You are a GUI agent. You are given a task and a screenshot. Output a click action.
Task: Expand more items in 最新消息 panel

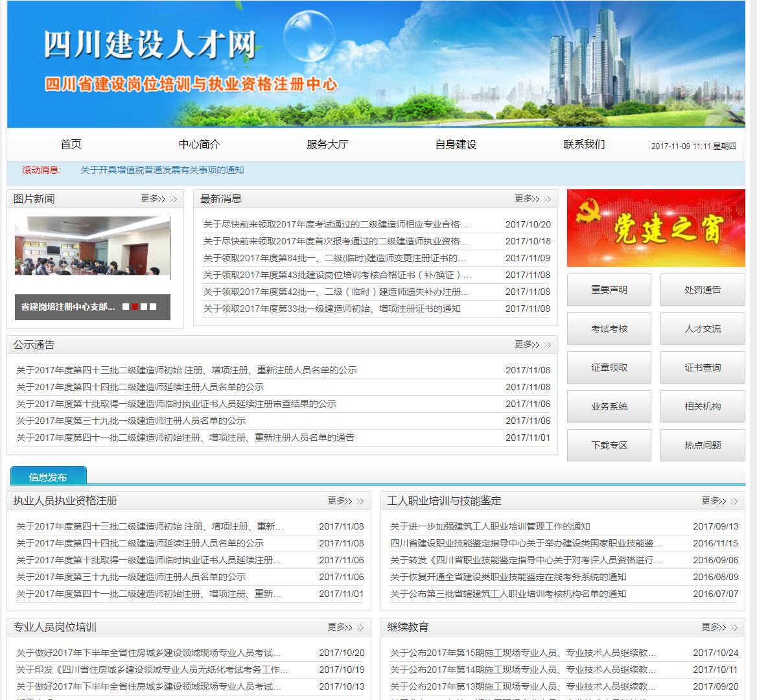click(x=532, y=199)
